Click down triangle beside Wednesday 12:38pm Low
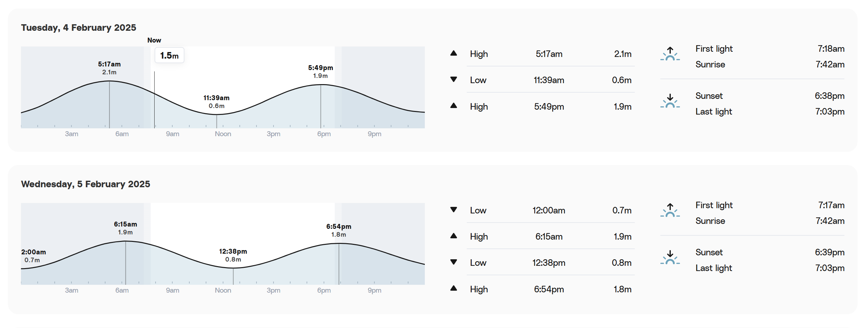The image size is (868, 328). pos(454,262)
